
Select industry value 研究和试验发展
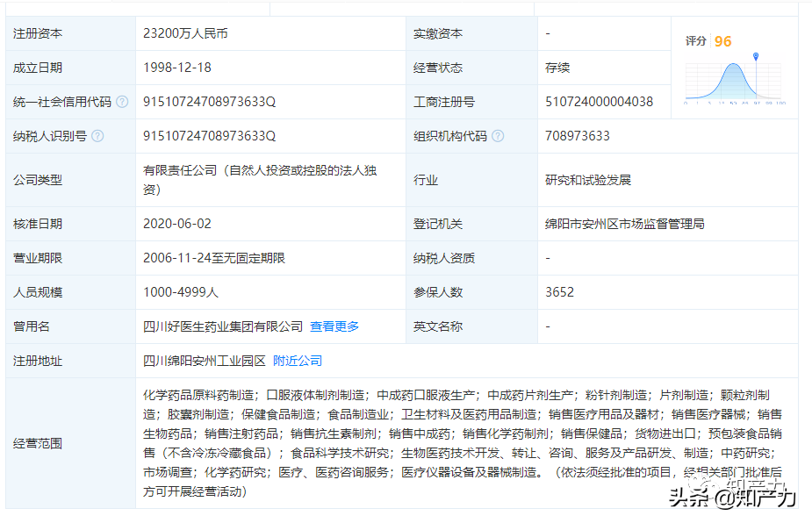(x=588, y=180)
